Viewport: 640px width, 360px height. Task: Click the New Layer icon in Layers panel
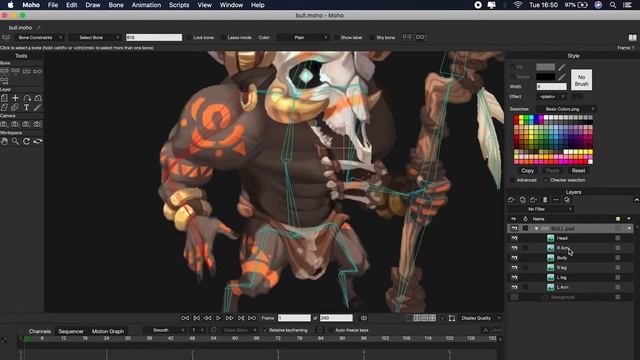[x=511, y=200]
